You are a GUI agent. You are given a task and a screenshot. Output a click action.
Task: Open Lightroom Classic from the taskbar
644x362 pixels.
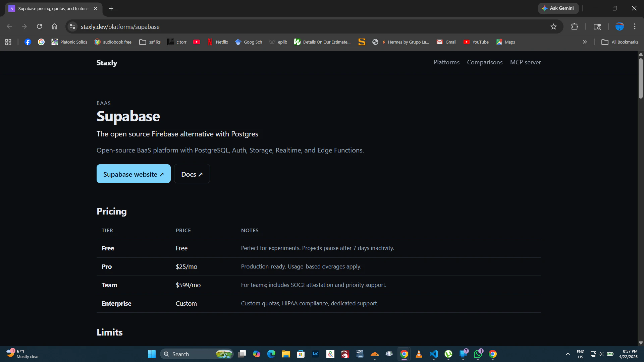click(316, 354)
